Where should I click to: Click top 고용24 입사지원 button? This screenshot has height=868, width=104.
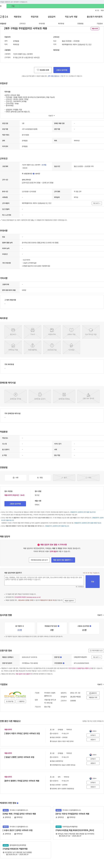(x=62, y=70)
